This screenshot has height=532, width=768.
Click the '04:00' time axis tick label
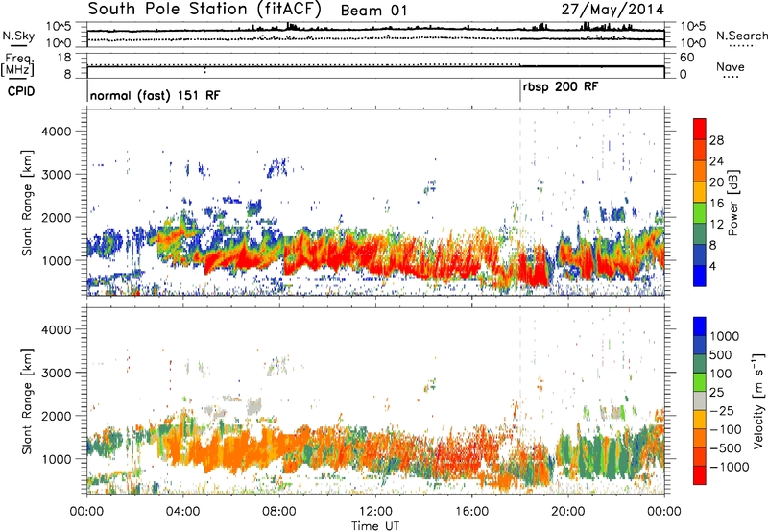coord(183,511)
